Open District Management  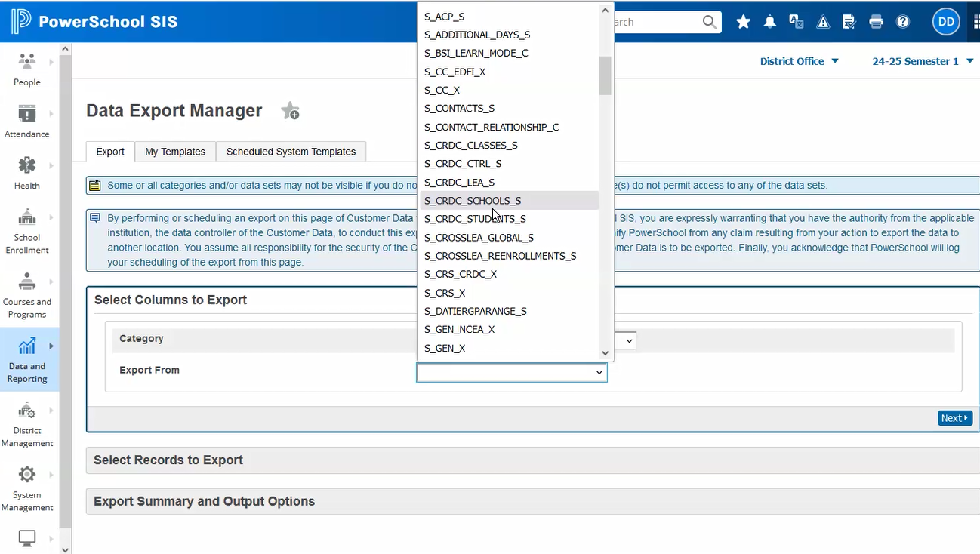(x=26, y=424)
